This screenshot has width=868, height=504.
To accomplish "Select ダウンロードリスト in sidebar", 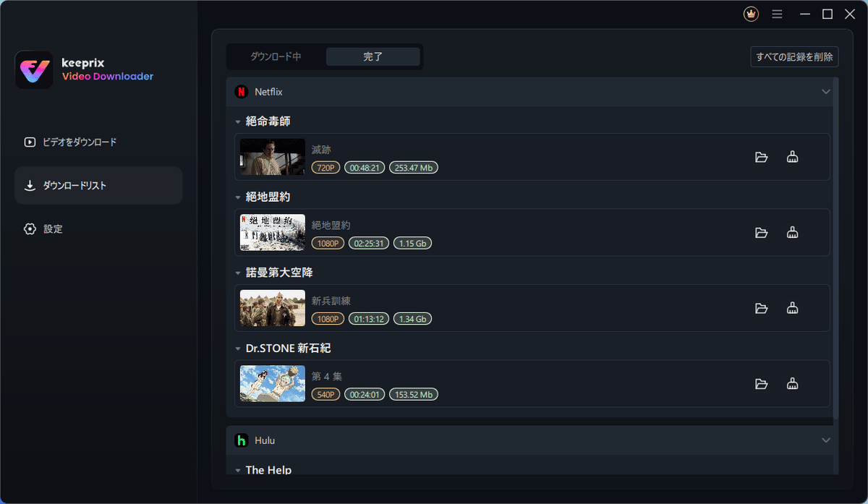I will point(98,186).
